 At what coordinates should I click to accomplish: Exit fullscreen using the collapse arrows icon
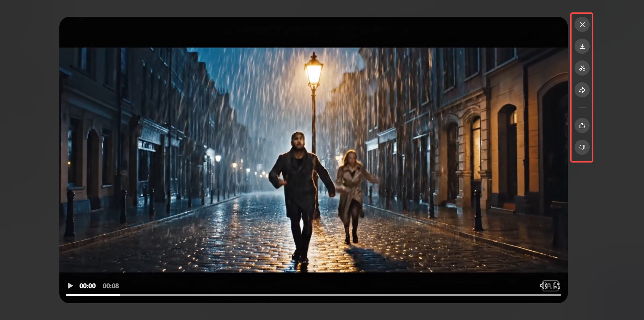point(557,286)
